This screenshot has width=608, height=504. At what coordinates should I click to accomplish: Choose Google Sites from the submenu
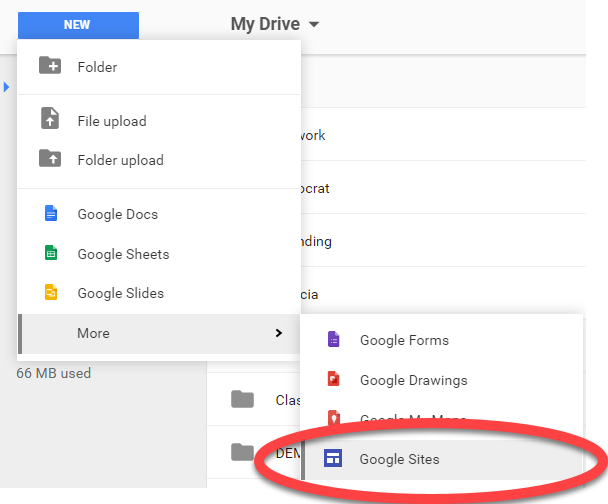pos(400,459)
